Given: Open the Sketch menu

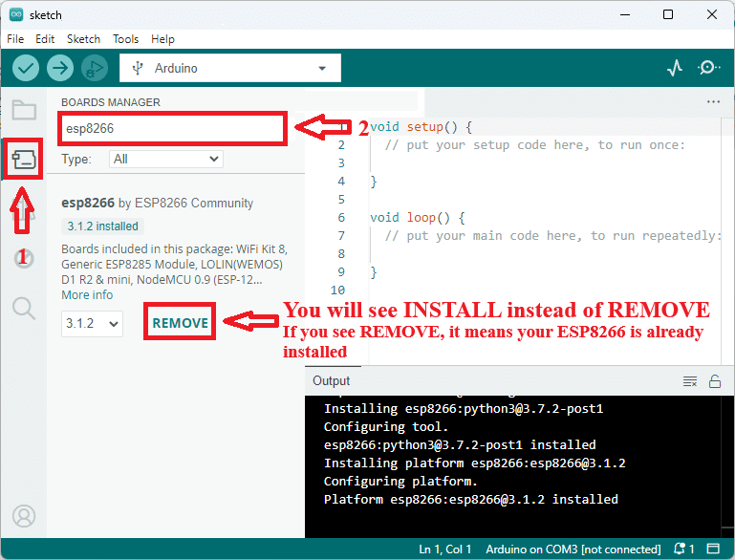Looking at the screenshot, I should click(x=83, y=39).
